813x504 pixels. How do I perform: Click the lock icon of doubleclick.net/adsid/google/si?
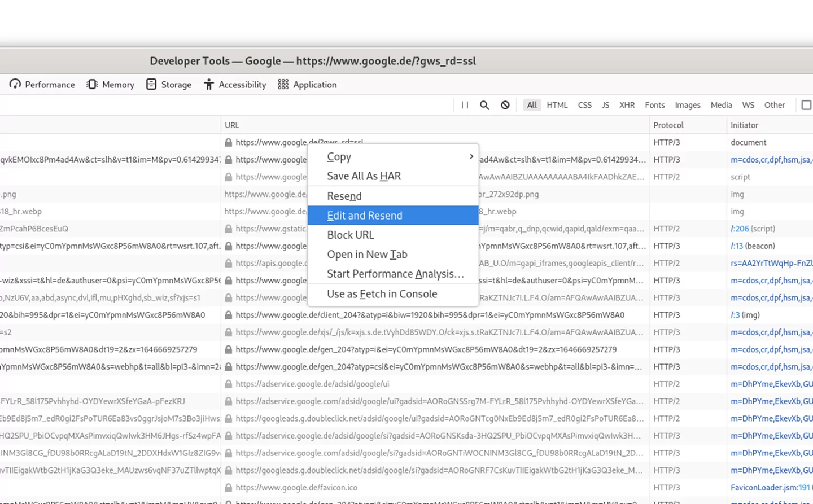(229, 470)
